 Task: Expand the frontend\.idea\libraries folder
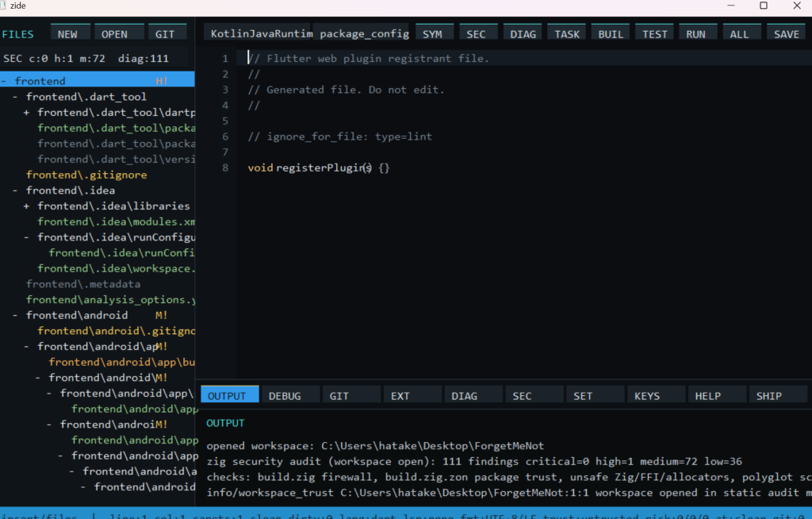coord(26,206)
